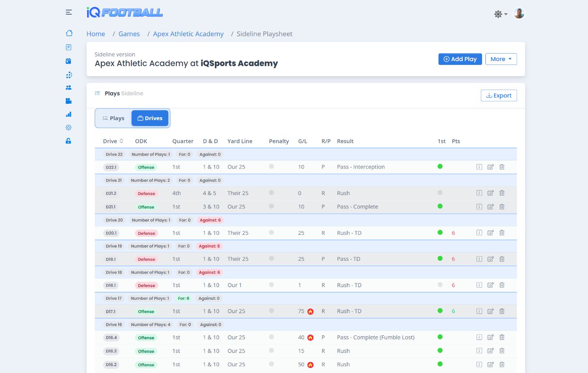View info for play D20.1
Screen dimensions: 588x373
click(479, 233)
